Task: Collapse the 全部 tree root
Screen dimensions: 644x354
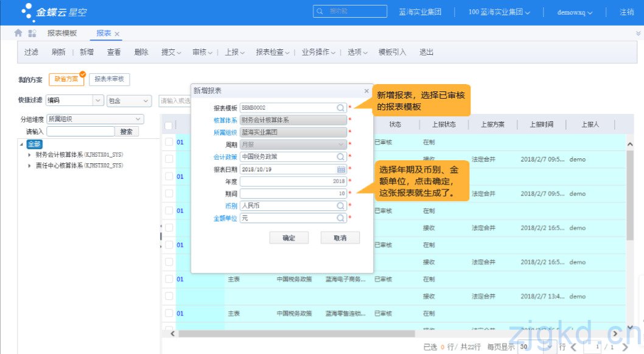Action: click(x=21, y=144)
